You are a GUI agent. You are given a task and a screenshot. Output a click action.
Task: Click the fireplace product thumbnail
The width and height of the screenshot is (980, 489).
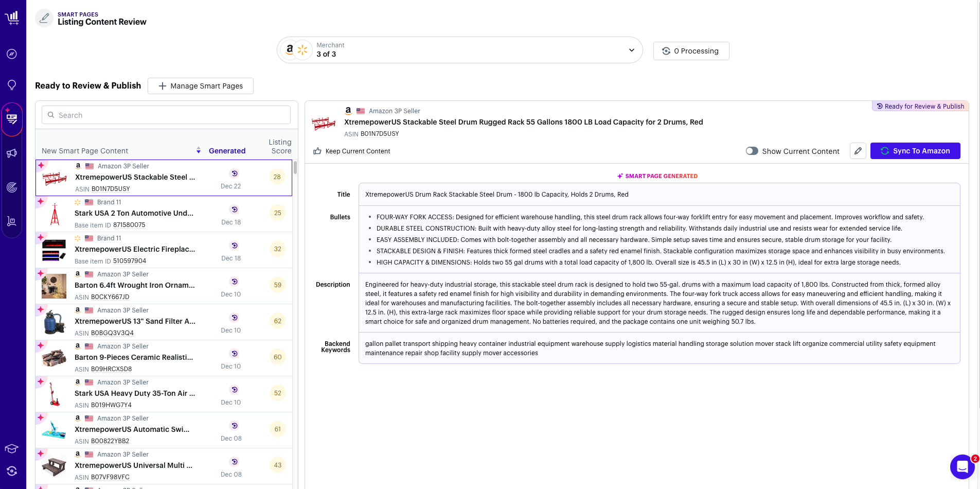click(54, 250)
